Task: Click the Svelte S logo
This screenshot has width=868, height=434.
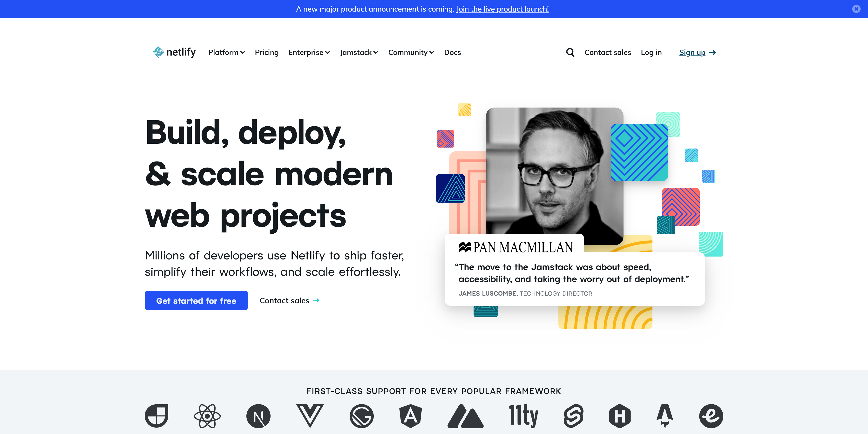Action: point(574,416)
